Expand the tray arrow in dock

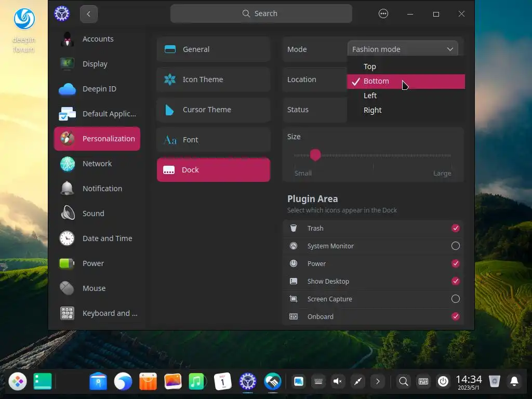(378, 381)
